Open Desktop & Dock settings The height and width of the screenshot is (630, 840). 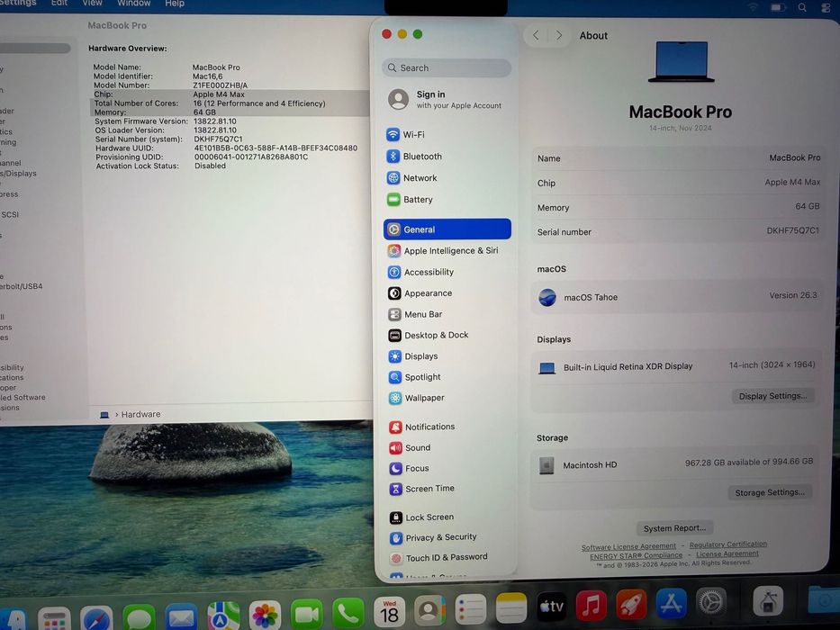click(x=447, y=335)
